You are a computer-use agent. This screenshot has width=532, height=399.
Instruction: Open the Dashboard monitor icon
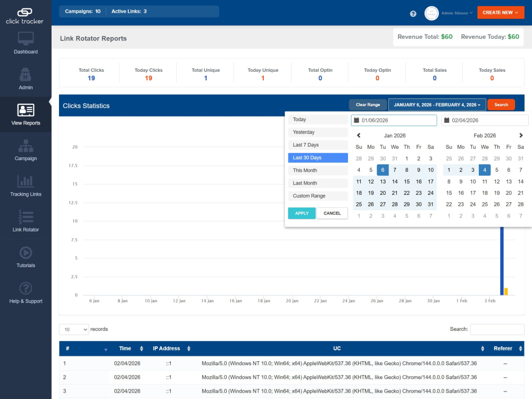[26, 39]
